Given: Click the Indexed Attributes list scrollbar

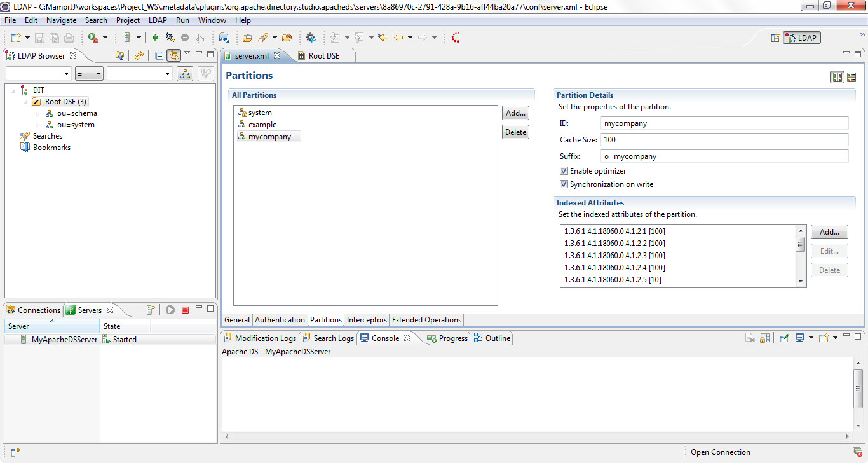Looking at the screenshot, I should point(801,245).
